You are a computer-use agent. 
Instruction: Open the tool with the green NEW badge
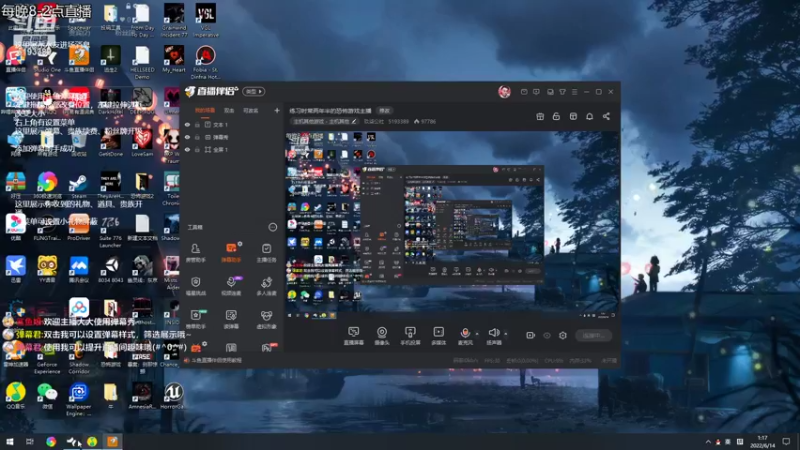(195, 319)
